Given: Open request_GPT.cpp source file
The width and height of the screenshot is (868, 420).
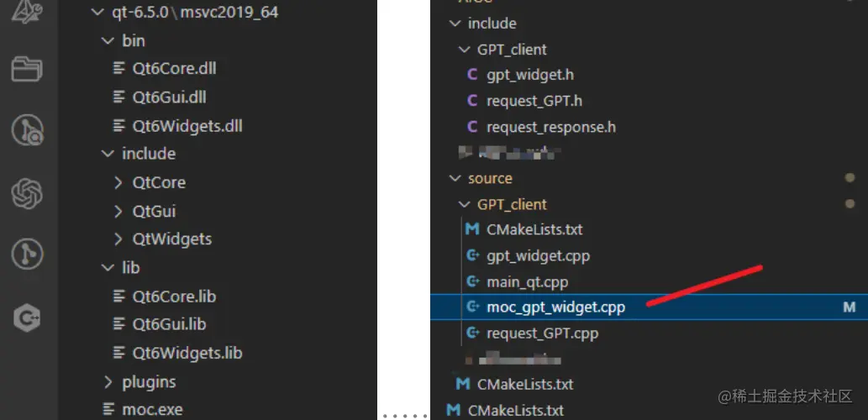Looking at the screenshot, I should coord(543,333).
